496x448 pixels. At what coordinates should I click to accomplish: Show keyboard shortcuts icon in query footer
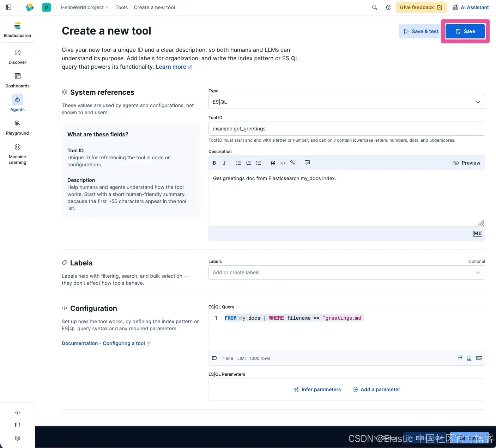pyautogui.click(x=479, y=358)
